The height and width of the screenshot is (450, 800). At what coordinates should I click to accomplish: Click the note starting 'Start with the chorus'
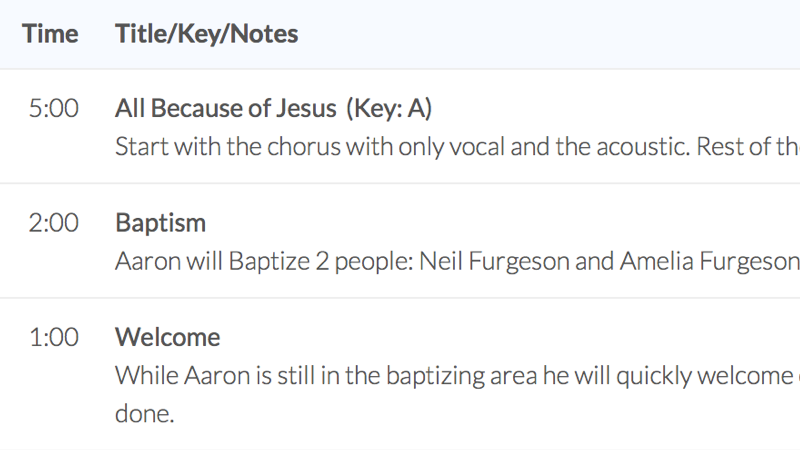click(457, 147)
